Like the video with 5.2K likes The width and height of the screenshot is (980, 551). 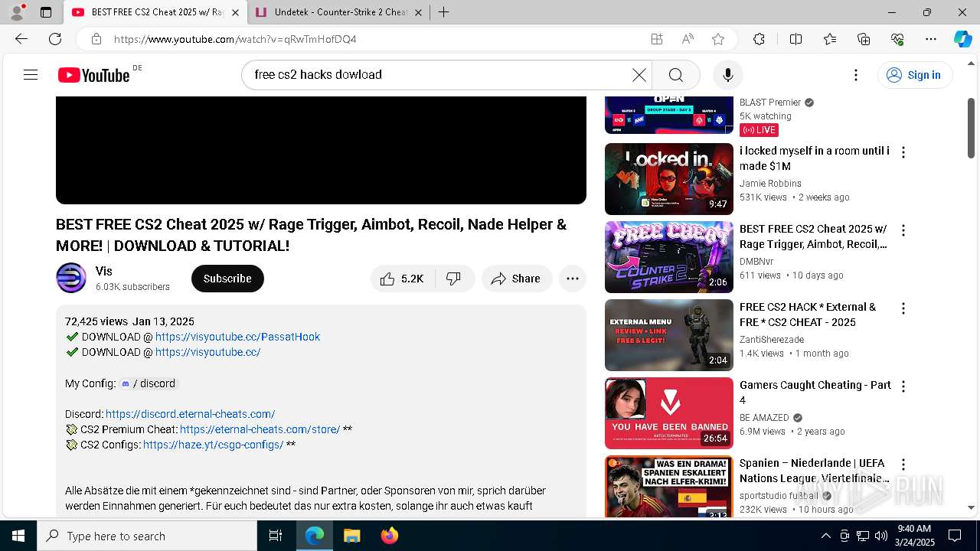point(403,279)
